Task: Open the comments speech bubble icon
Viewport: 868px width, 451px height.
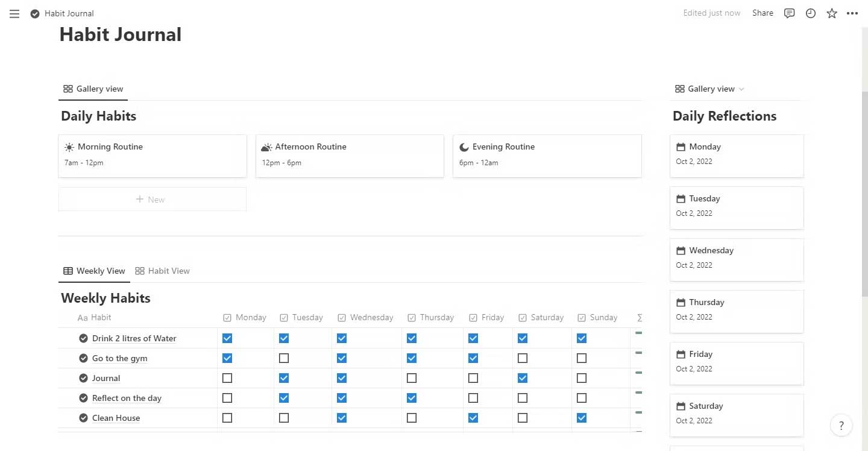Action: pos(789,13)
